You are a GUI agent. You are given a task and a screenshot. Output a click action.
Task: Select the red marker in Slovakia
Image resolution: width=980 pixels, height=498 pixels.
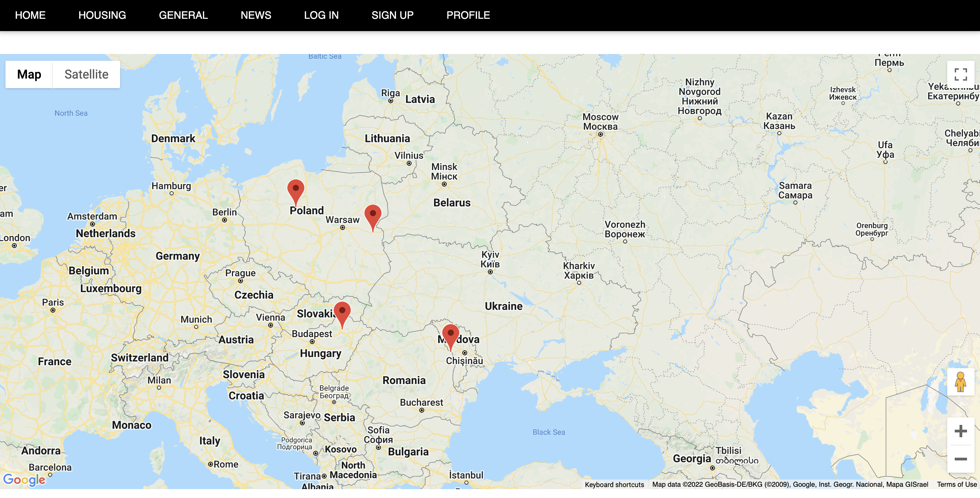pos(342,313)
